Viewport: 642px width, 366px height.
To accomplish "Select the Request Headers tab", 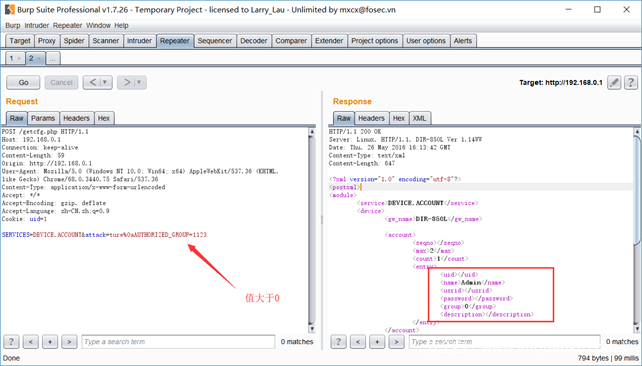I will click(x=77, y=118).
